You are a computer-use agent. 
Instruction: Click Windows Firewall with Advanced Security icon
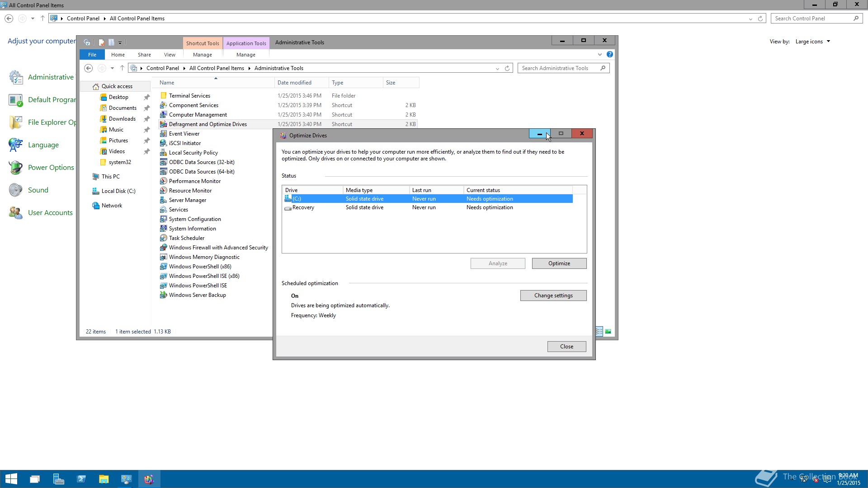point(164,248)
